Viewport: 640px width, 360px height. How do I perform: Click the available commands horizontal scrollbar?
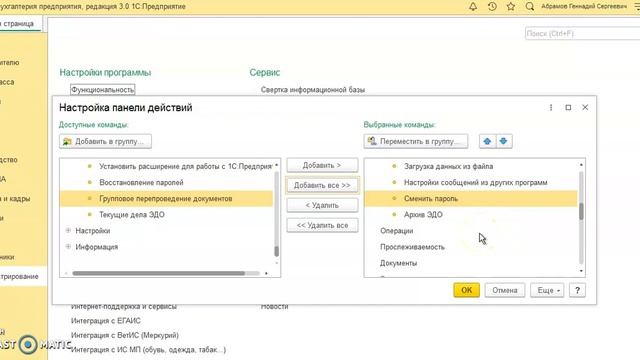pyautogui.click(x=158, y=273)
